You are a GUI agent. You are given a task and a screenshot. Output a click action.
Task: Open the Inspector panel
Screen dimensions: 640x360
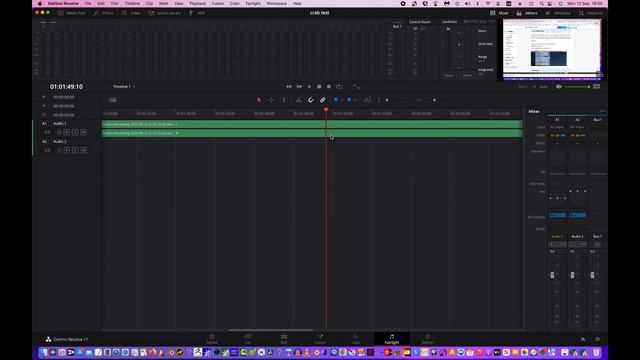coord(590,13)
